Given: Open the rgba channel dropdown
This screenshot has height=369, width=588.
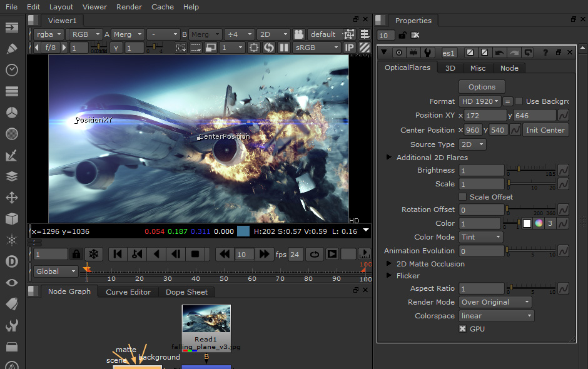Looking at the screenshot, I should tap(49, 34).
